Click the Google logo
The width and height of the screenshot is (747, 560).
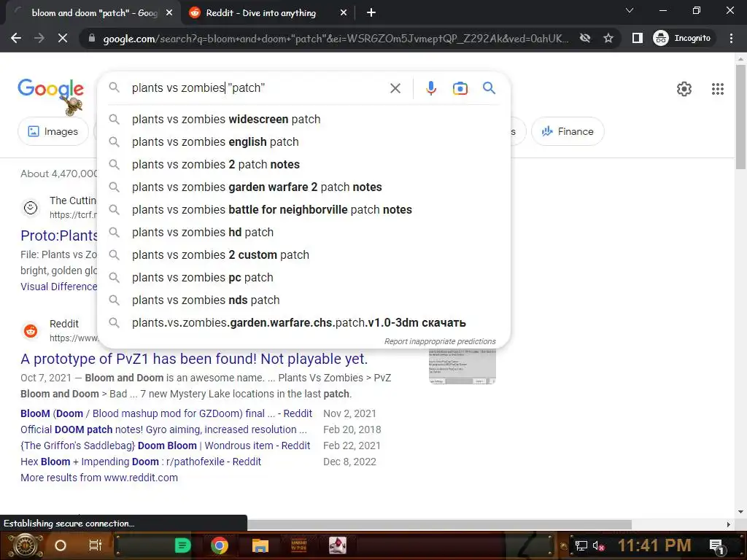(x=50, y=88)
